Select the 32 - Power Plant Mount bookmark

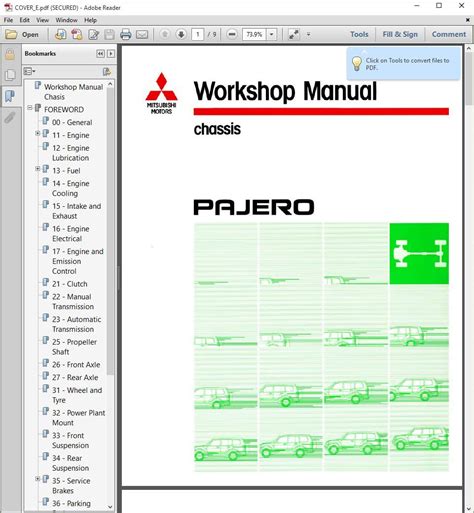point(78,418)
